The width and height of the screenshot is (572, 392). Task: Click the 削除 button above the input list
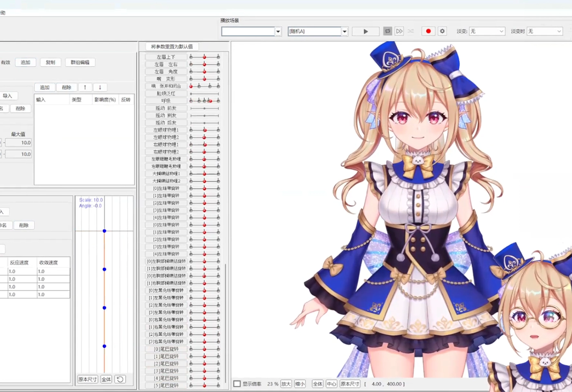pyautogui.click(x=67, y=87)
